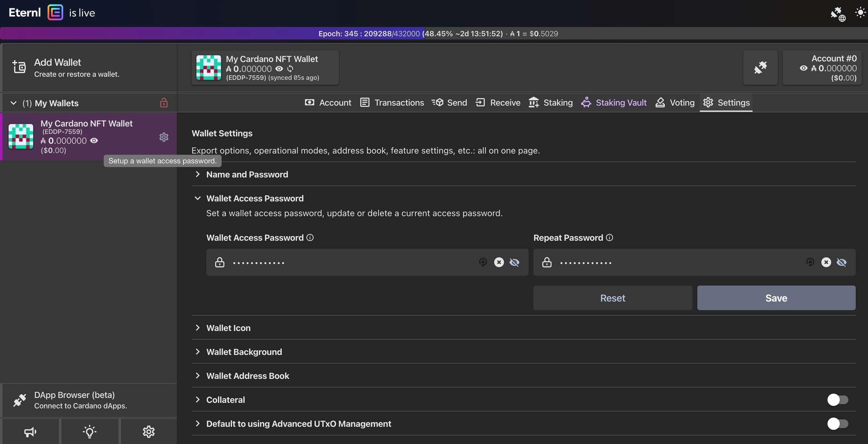Open app settings gear at the sidebar bottom
The width and height of the screenshot is (868, 444).
[x=148, y=432]
